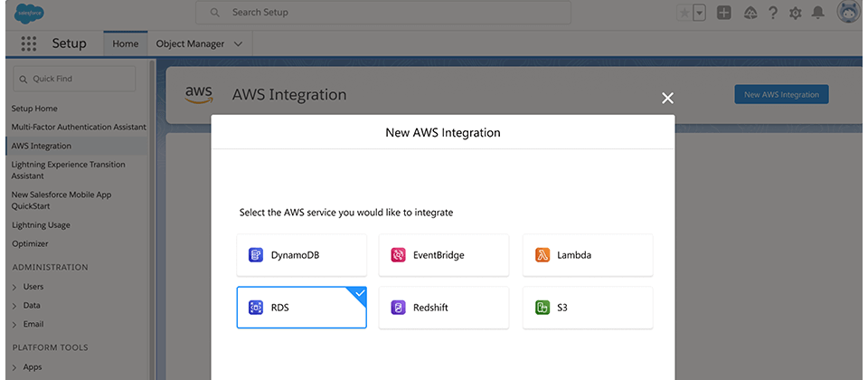The image size is (868, 380).
Task: Open AWS Integration in the sidebar
Action: [x=42, y=147]
